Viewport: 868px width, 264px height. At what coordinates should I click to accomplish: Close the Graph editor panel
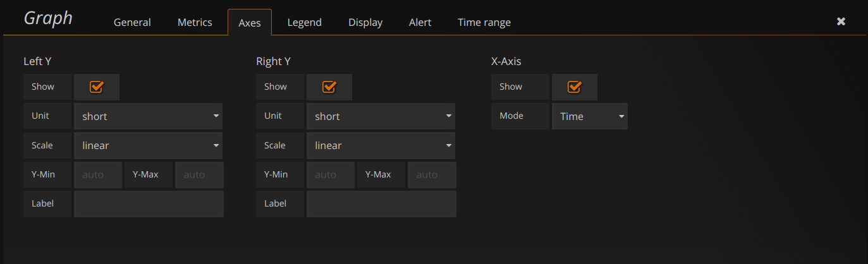tap(841, 21)
